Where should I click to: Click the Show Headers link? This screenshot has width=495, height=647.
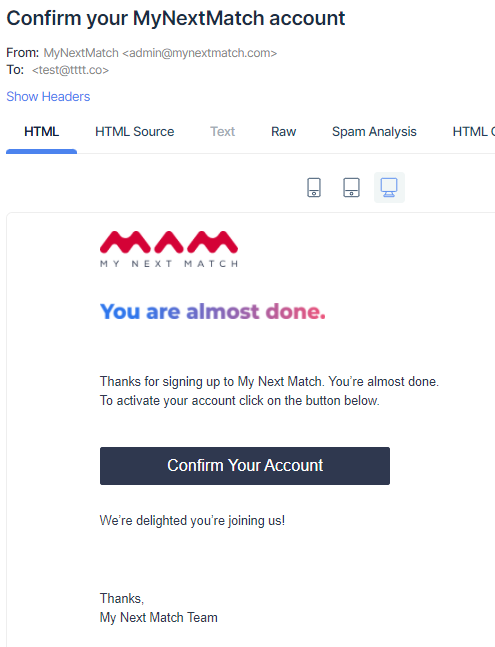click(x=48, y=97)
